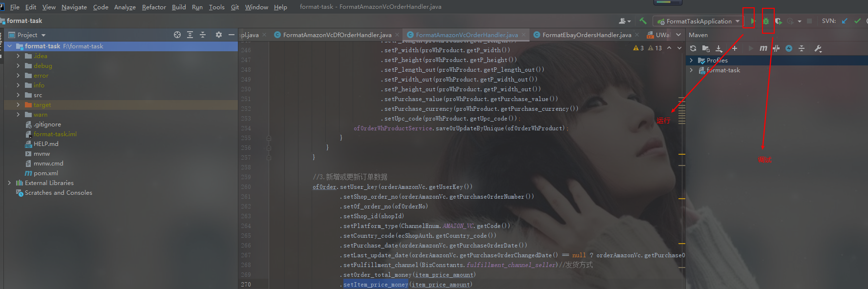The height and width of the screenshot is (289, 868).
Task: Start debugging with the green bug icon
Action: (765, 21)
